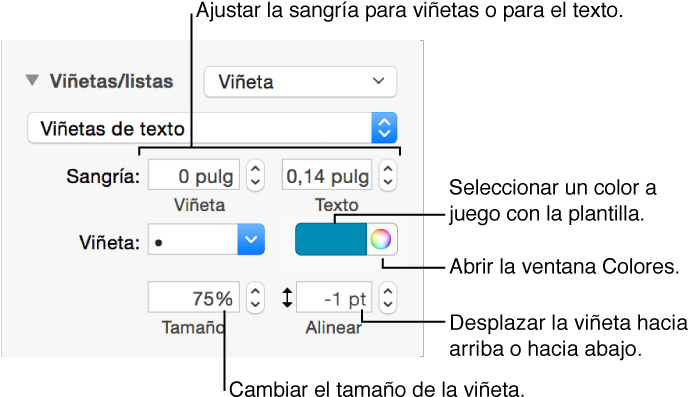The width and height of the screenshot is (688, 397).
Task: Click the Texto label under indent field
Action: [x=337, y=205]
